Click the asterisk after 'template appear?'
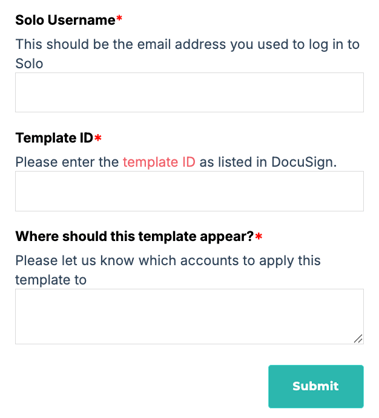Image resolution: width=379 pixels, height=418 pixels. click(259, 236)
